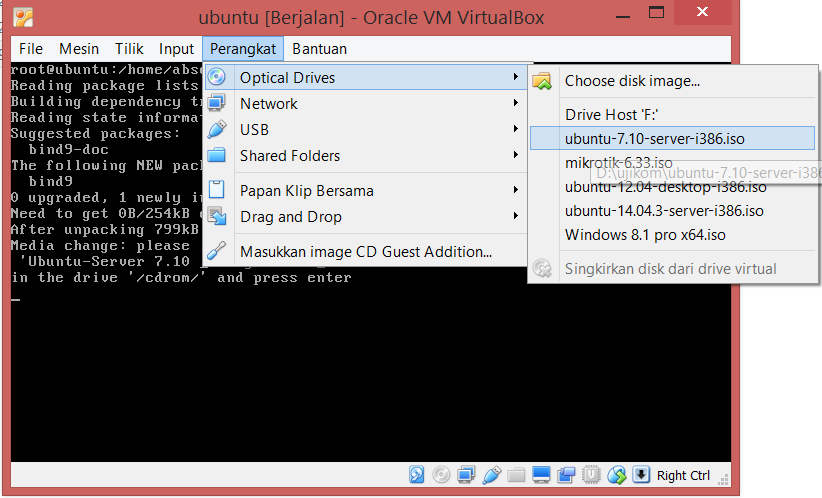Open the Drag and Drop submenu
This screenshot has width=822, height=498.
tap(365, 216)
